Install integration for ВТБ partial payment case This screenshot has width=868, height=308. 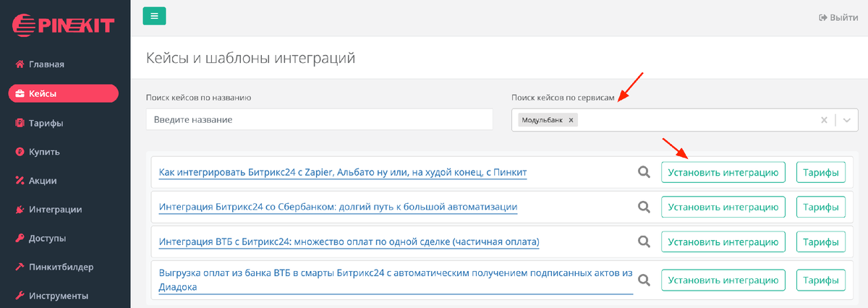tap(723, 241)
